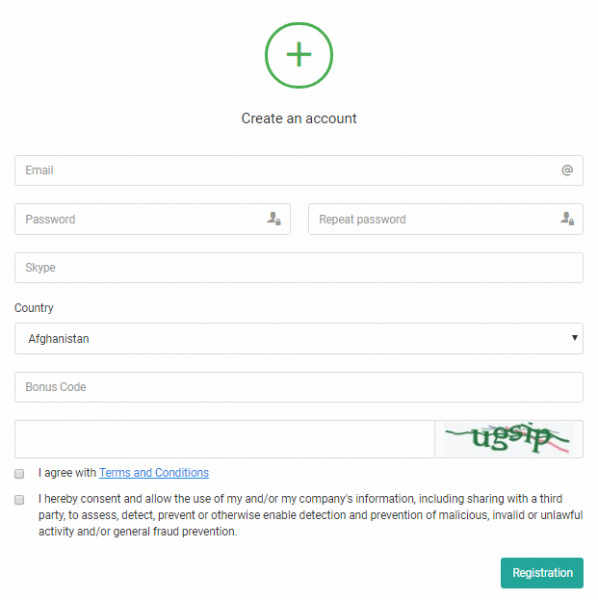Image resolution: width=598 pixels, height=600 pixels.
Task: Click the user-lock icon in the Repeat password field
Action: [x=567, y=218]
